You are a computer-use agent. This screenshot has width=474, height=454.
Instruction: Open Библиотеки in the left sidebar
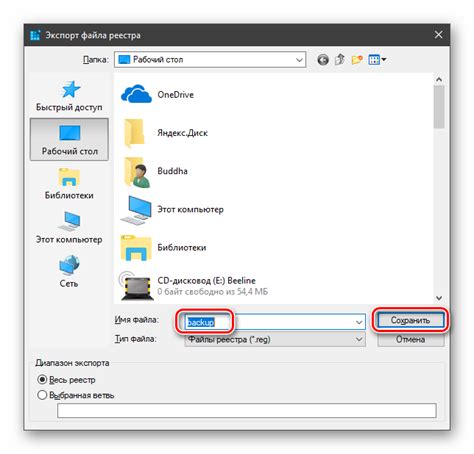coord(69,184)
